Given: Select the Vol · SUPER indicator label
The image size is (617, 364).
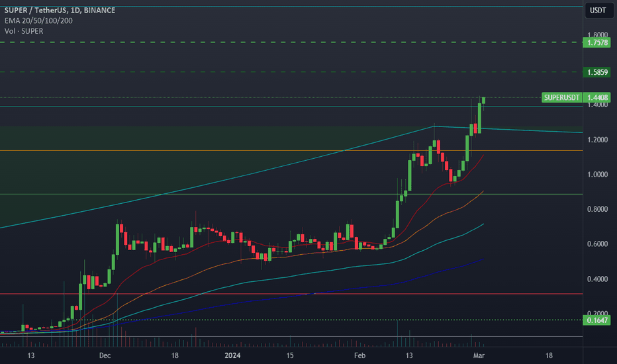Looking at the screenshot, I should [x=24, y=30].
